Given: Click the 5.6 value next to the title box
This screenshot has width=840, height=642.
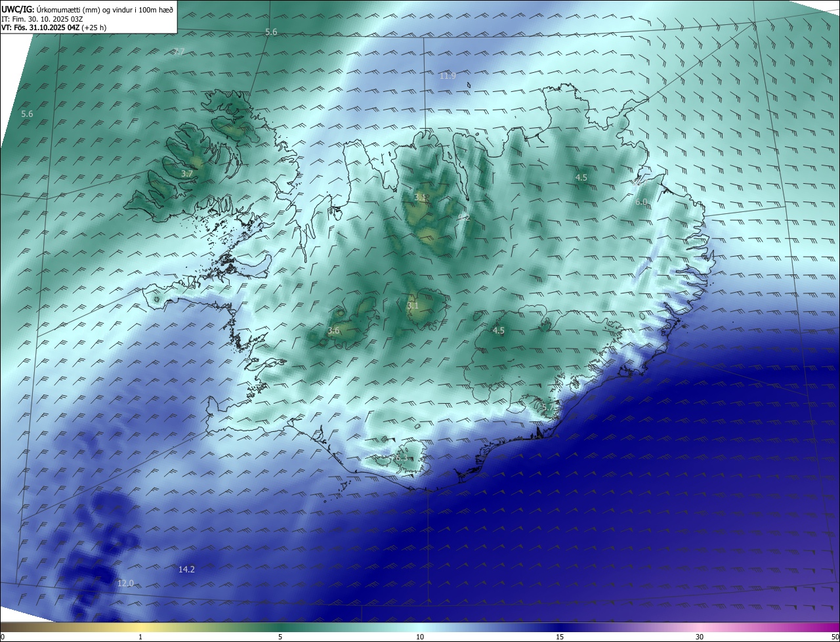Looking at the screenshot, I should (x=271, y=32).
